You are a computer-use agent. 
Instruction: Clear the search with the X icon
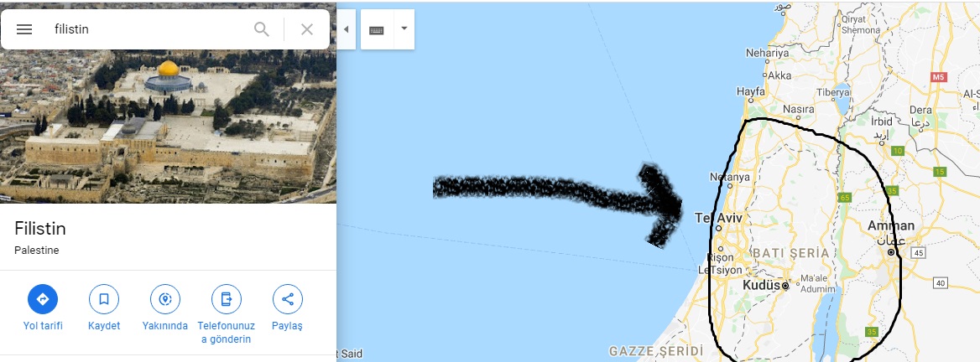307,29
